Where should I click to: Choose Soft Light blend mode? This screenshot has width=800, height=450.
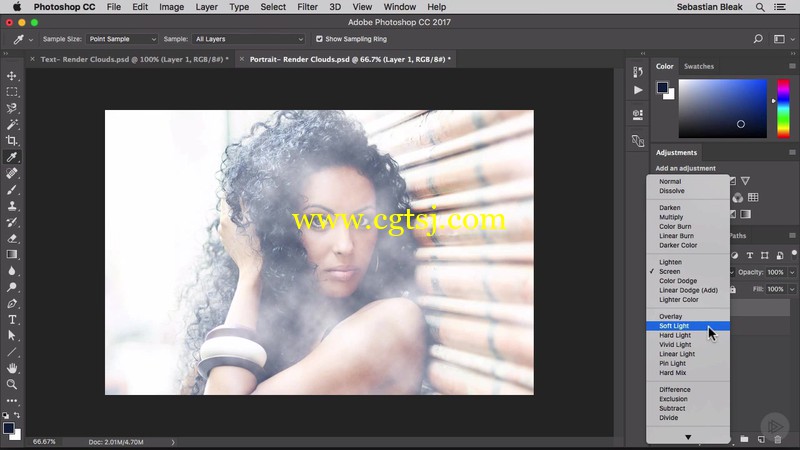pyautogui.click(x=688, y=326)
